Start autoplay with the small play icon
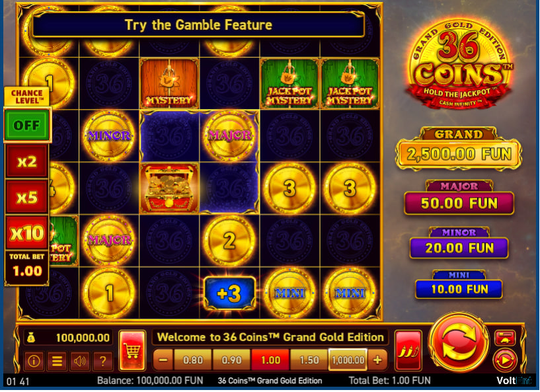This screenshot has height=392, width=540. click(505, 361)
